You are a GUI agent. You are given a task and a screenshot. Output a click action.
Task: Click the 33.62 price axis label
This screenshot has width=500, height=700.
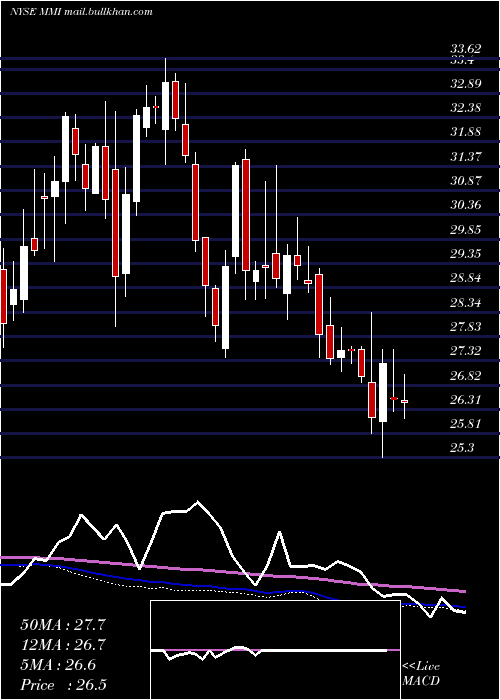(x=467, y=49)
